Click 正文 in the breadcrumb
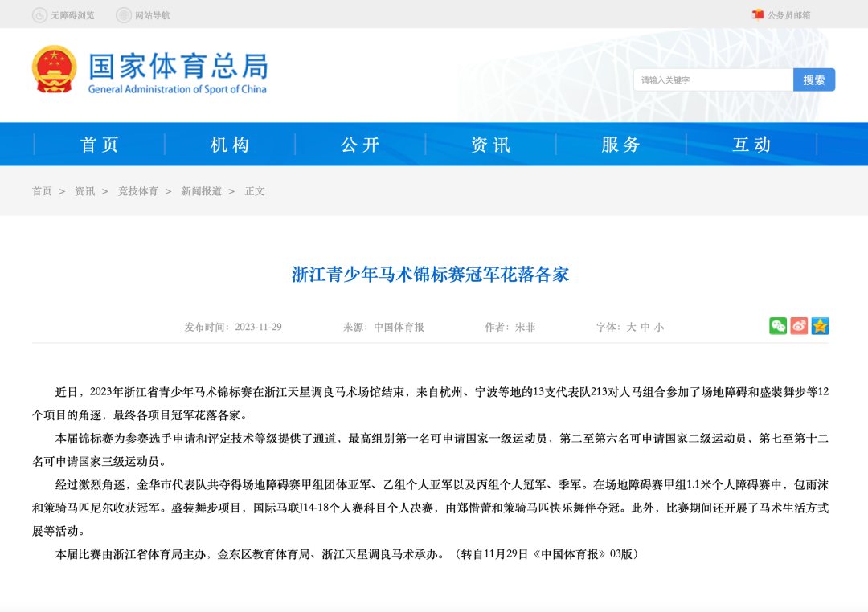 click(255, 191)
